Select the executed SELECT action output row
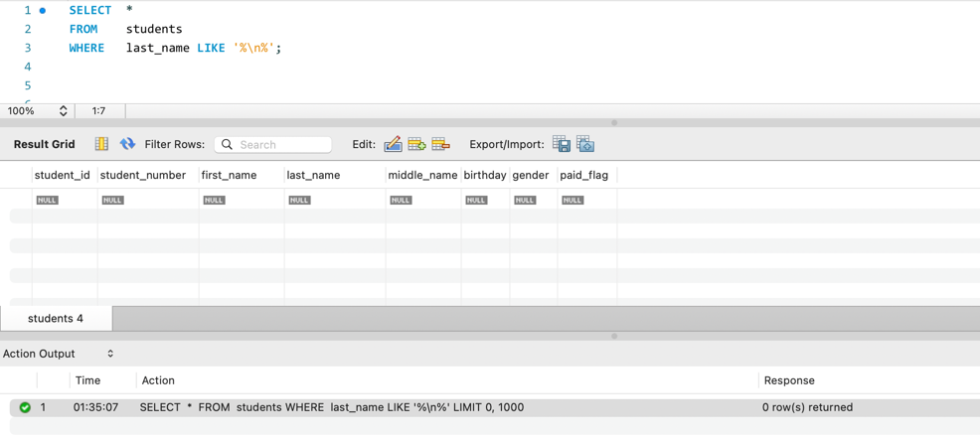Screen dimensions: 980x442 coord(332,407)
